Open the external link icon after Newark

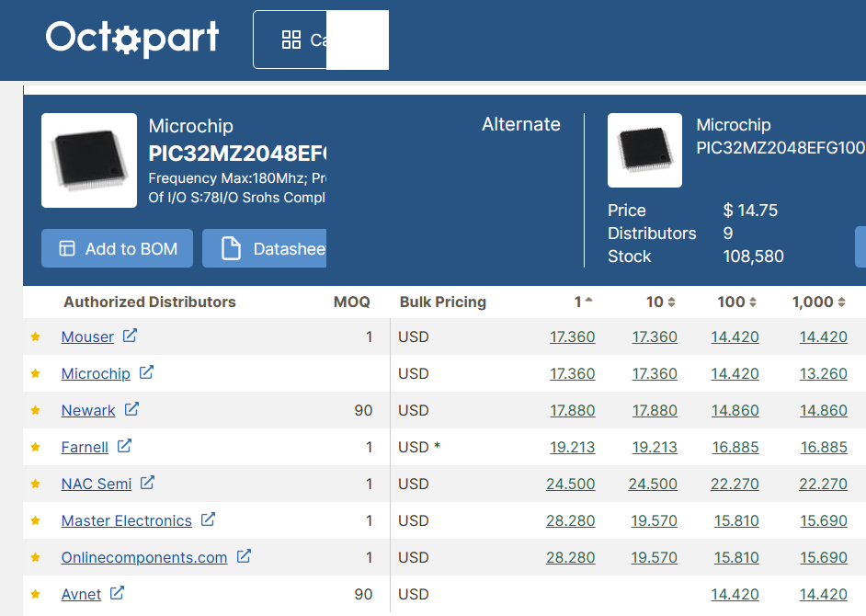(131, 409)
